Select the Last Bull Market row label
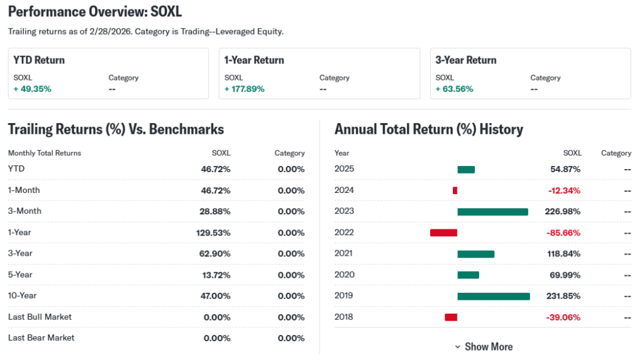The image size is (644, 362). click(x=40, y=317)
